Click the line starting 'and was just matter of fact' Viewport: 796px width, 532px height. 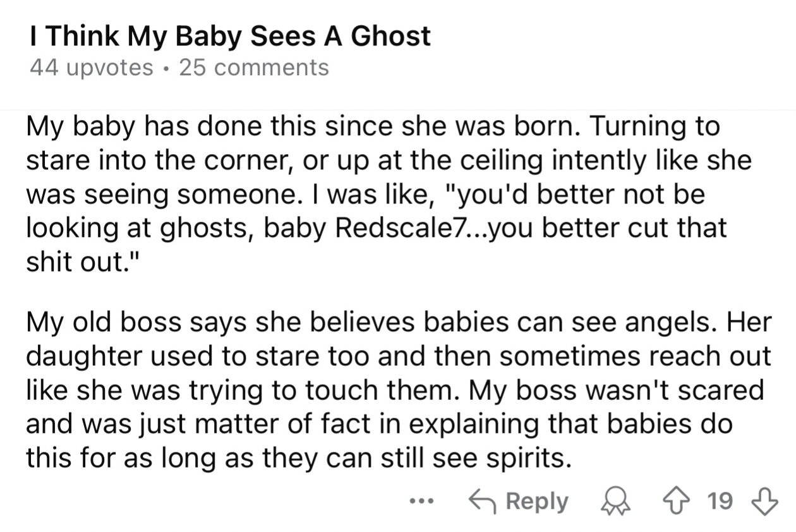(x=379, y=424)
